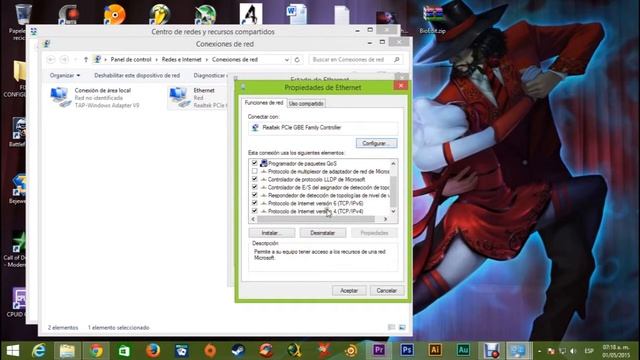Click the taskbar clock and date

[616, 351]
